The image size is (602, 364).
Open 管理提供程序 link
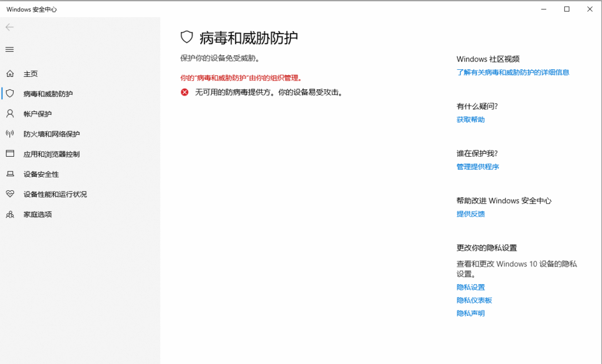point(477,167)
